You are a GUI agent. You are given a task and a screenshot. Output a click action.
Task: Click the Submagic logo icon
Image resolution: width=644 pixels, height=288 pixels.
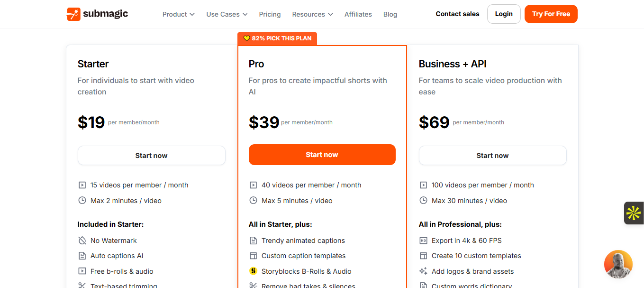pyautogui.click(x=73, y=14)
